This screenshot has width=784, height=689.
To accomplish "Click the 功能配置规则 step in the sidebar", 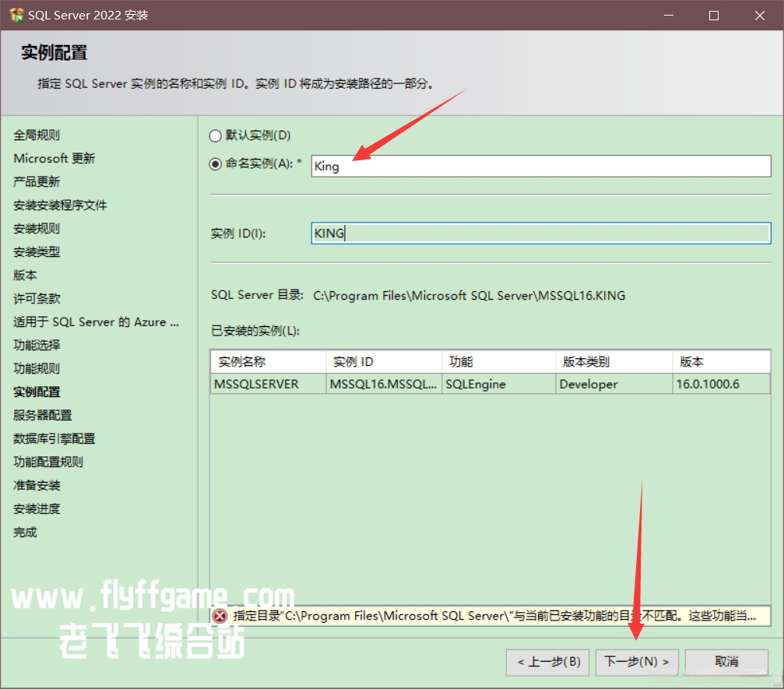I will [x=48, y=462].
